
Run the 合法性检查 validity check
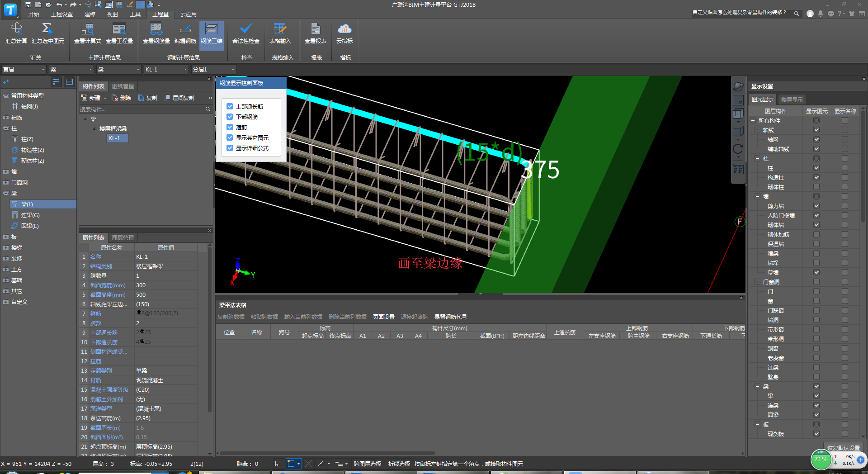[245, 33]
